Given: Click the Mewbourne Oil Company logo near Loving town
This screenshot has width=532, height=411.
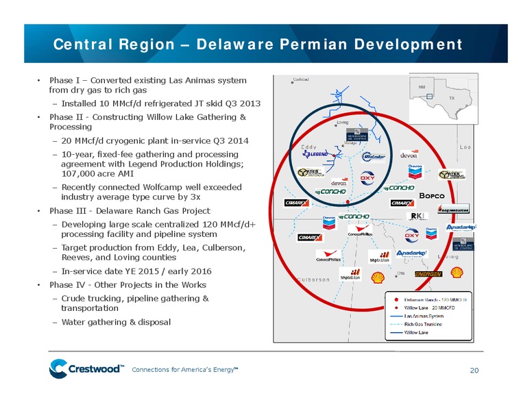Looking at the screenshot, I should (356, 135).
